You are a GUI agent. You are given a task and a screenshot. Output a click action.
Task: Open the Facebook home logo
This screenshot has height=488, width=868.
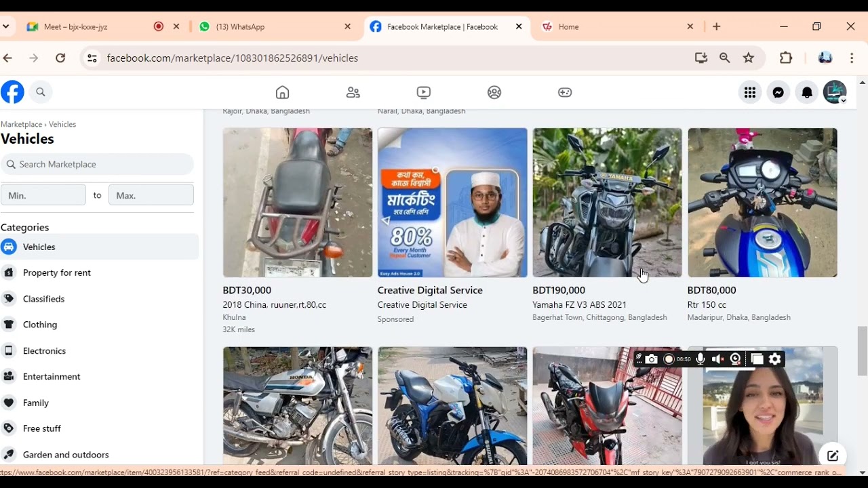point(12,91)
